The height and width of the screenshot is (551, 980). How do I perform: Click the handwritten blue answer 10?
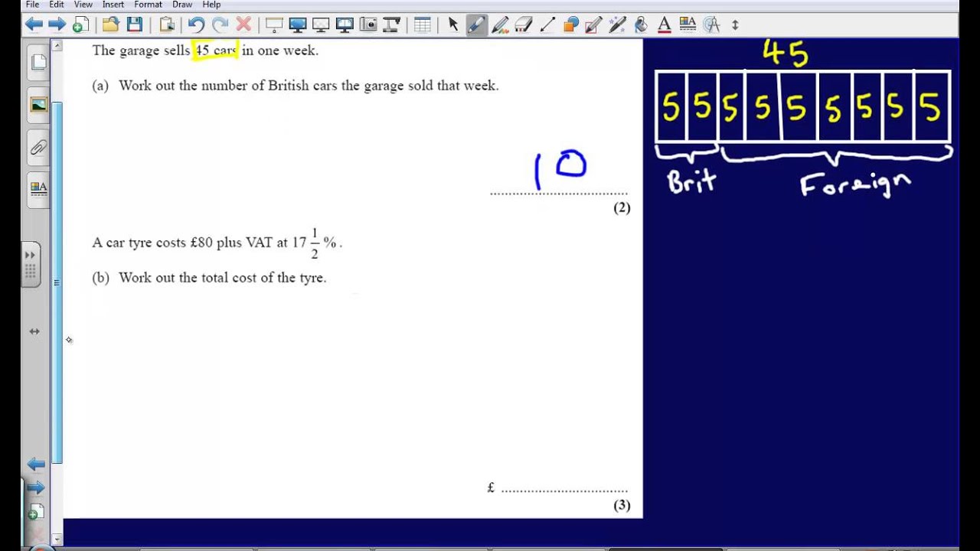(561, 169)
